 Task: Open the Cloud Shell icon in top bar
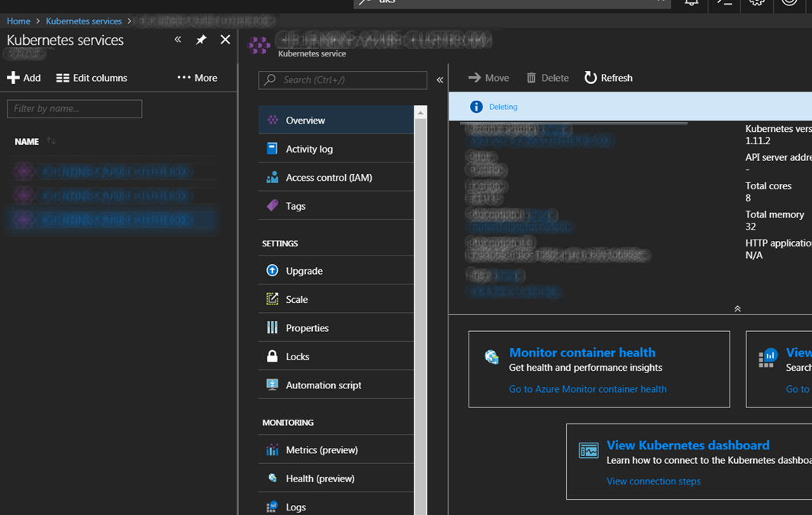click(x=724, y=2)
